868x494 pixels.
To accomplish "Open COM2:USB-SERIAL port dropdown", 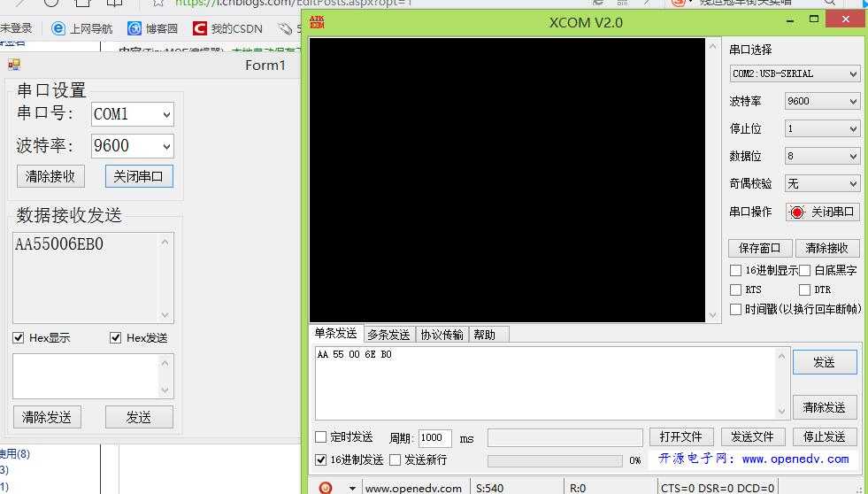I will (x=795, y=73).
